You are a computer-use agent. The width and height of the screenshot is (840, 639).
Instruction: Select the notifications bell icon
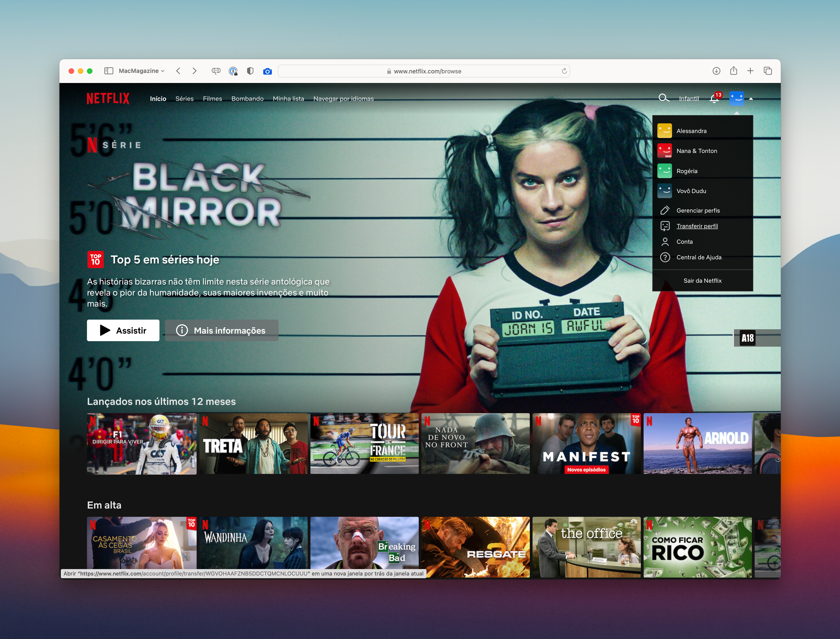(x=714, y=99)
